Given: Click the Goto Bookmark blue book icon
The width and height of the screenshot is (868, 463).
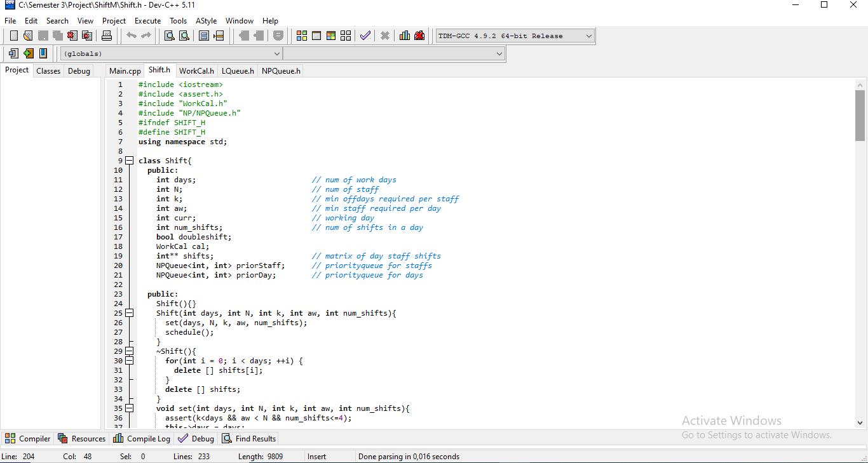Looking at the screenshot, I should (43, 53).
